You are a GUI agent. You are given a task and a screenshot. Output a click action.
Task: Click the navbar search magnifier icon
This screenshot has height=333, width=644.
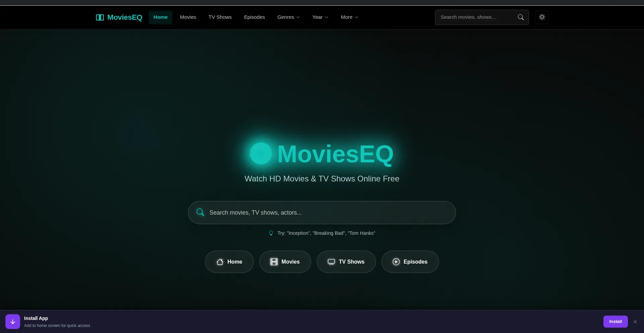(521, 17)
